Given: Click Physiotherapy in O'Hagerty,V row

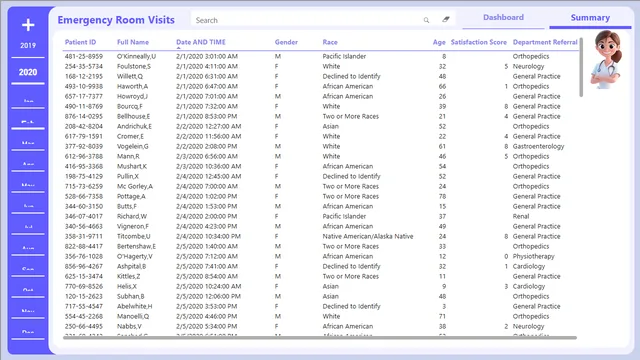Looking at the screenshot, I should point(533,256).
